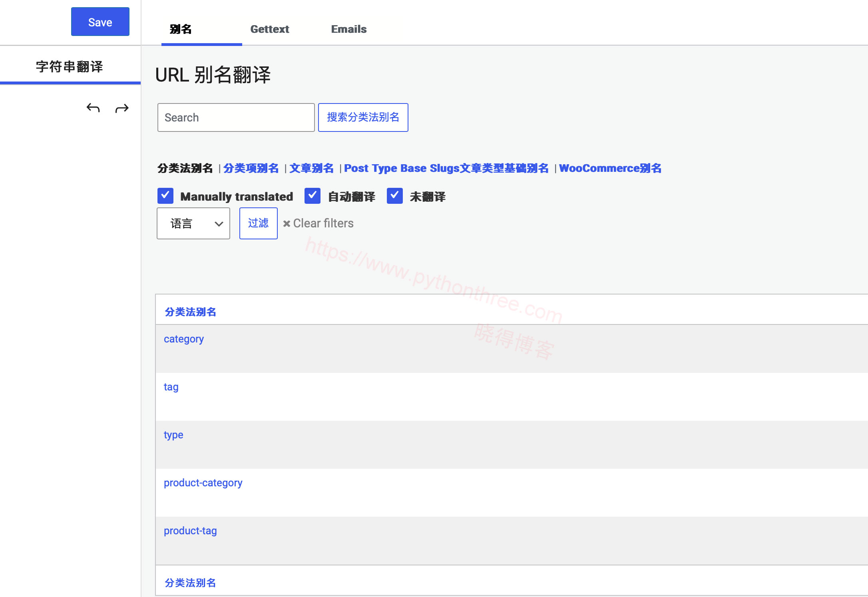This screenshot has width=868, height=597.
Task: Uncheck the Manually translated checkbox
Action: pyautogui.click(x=165, y=196)
